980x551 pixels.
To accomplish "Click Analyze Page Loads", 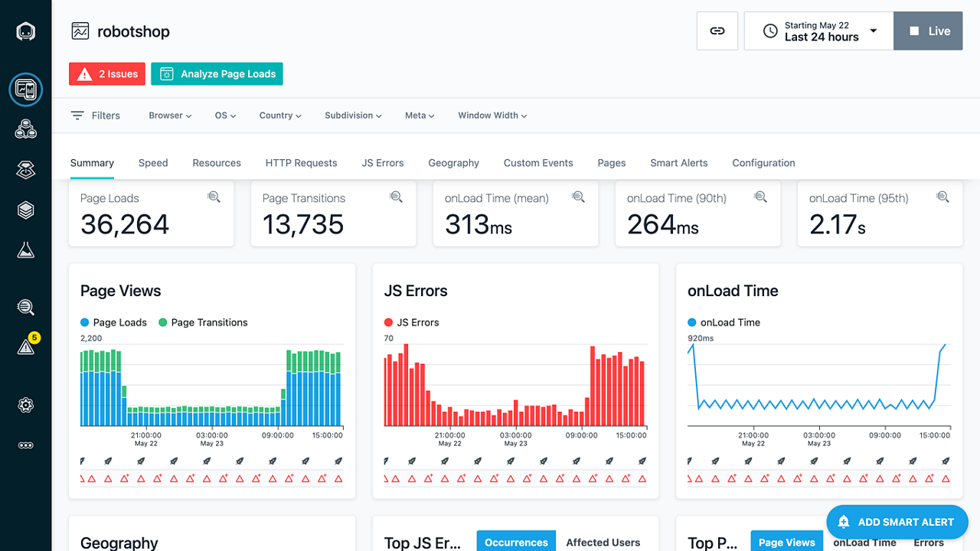I will (217, 73).
